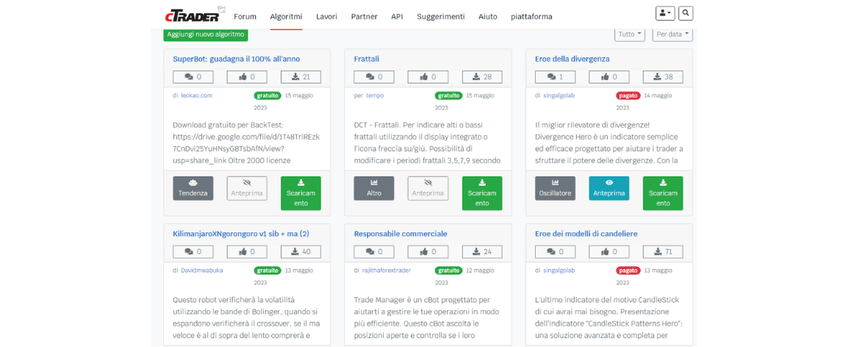Click Oscillatore category button
868x347 pixels.
(555, 188)
